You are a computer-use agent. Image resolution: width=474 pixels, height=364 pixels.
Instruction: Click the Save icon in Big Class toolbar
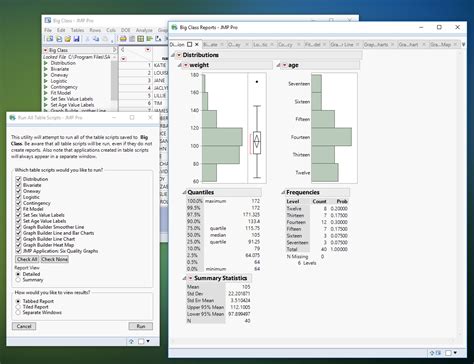click(x=76, y=39)
